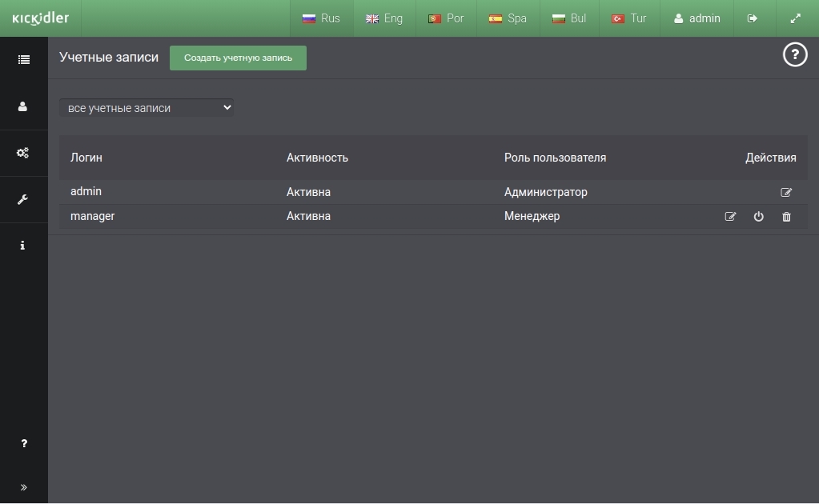
Task: Click 'Создать учетную запись' button
Action: 239,58
